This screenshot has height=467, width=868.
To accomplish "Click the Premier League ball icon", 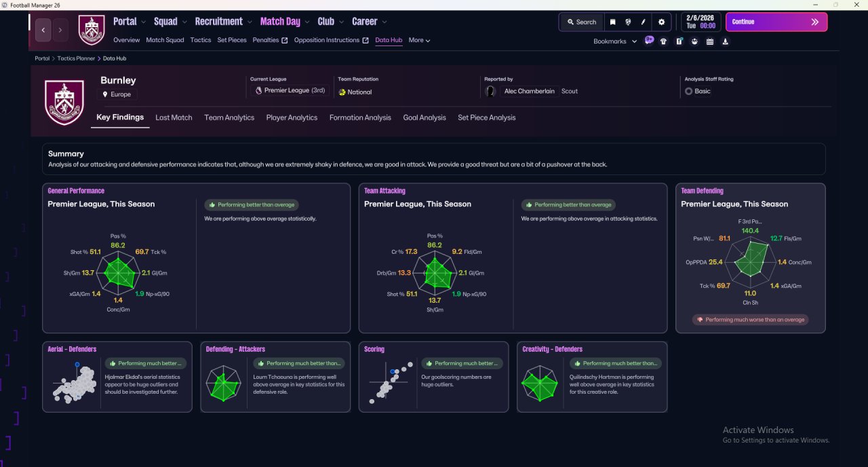I will (x=258, y=90).
